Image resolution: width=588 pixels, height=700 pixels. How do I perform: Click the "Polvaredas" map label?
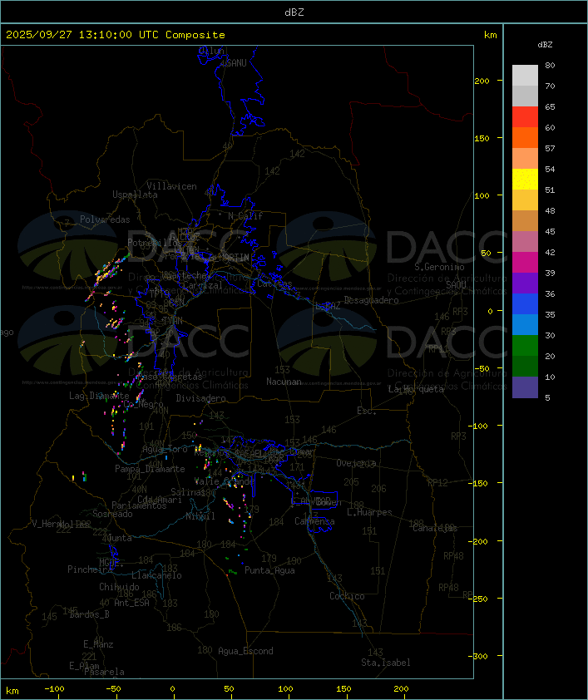tap(105, 219)
